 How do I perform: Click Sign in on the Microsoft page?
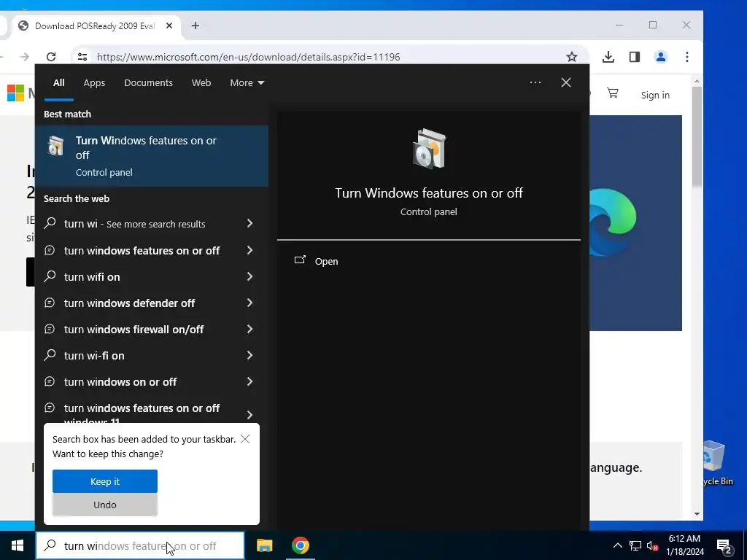point(655,96)
